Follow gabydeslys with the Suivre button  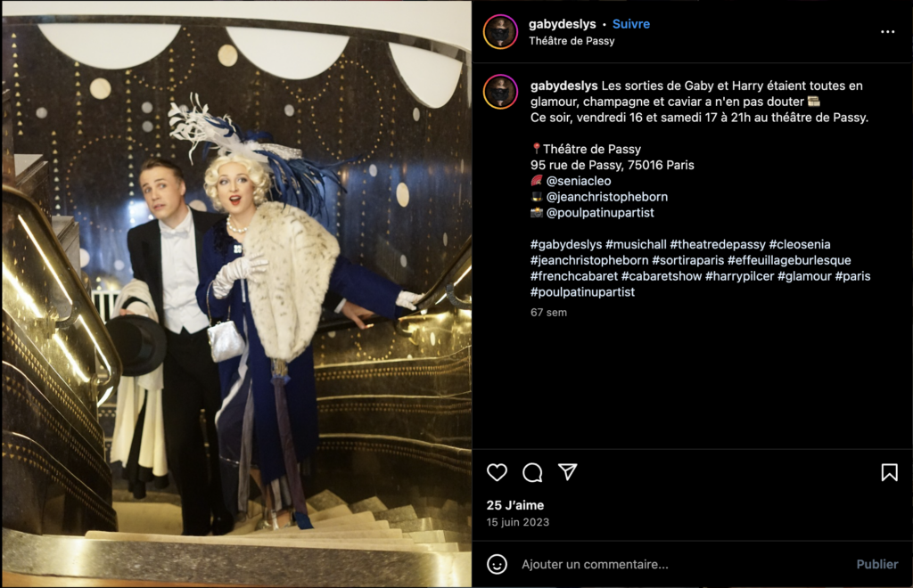631,24
